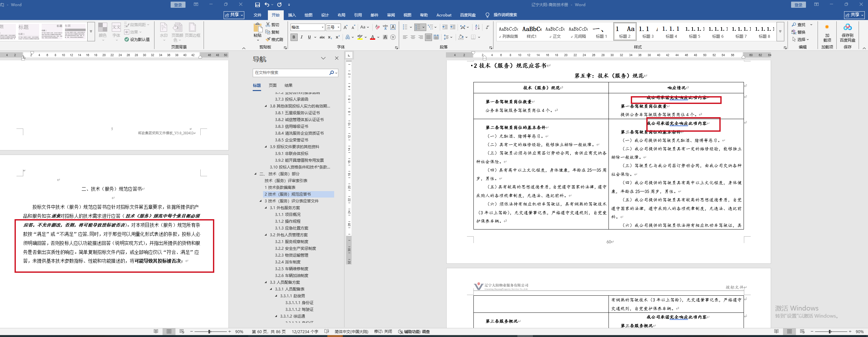Navigate to heading 3.1.2 操作规程
Screen dimensions: 868x337
click(x=288, y=221)
